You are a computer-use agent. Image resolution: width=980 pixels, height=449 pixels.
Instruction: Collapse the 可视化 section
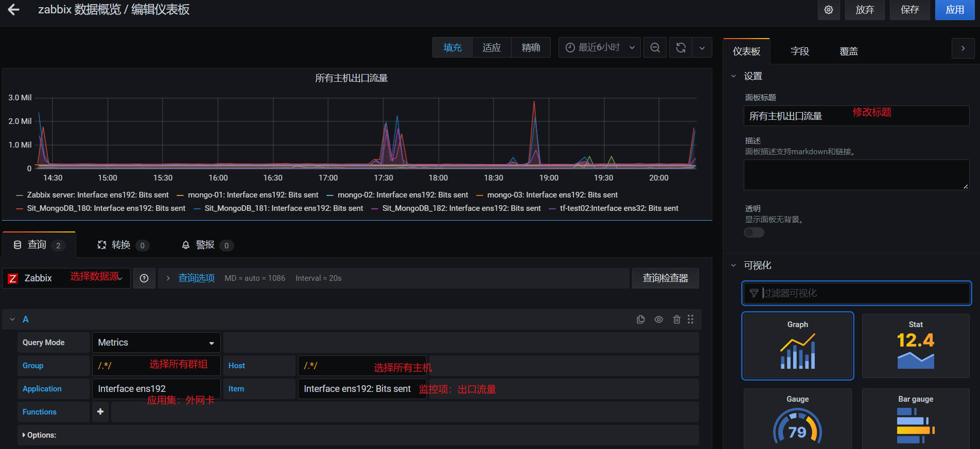734,265
